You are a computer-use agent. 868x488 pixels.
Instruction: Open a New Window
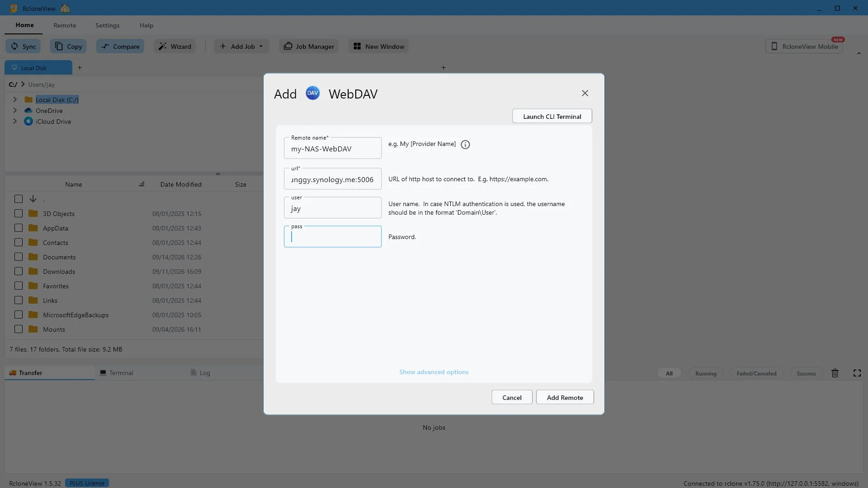pyautogui.click(x=378, y=47)
